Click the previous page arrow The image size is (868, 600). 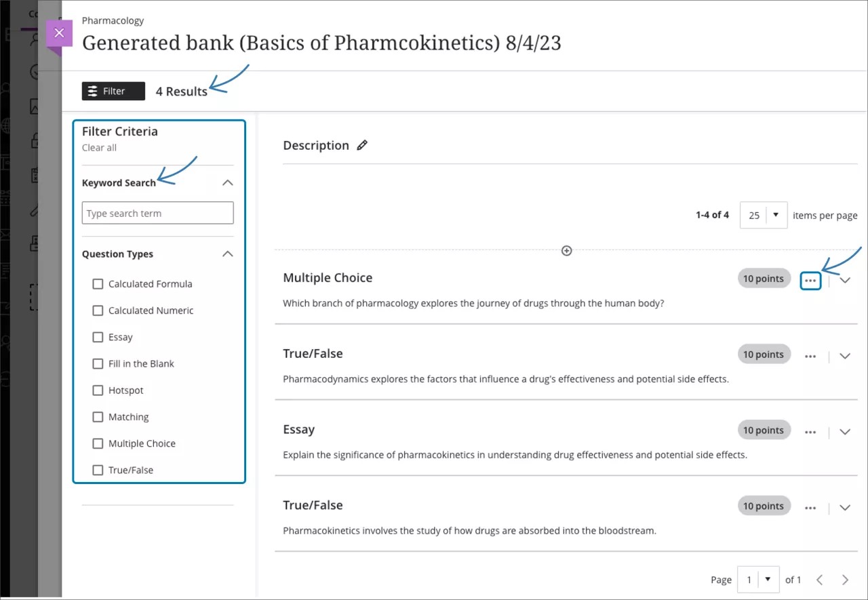pos(819,580)
